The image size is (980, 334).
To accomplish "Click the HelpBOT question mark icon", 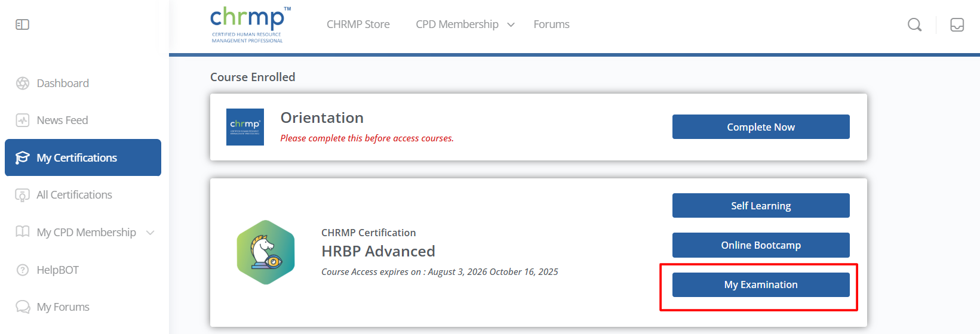I will point(23,270).
